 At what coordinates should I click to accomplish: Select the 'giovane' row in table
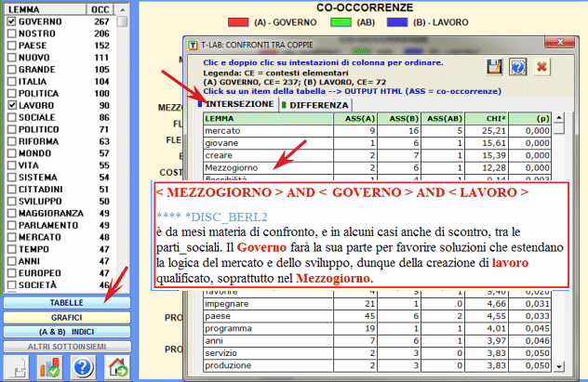point(377,143)
